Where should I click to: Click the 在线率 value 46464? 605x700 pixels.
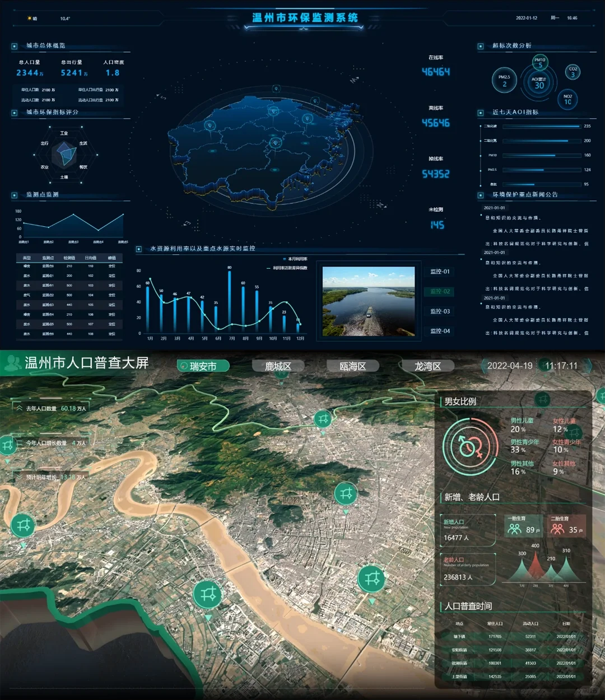click(436, 72)
